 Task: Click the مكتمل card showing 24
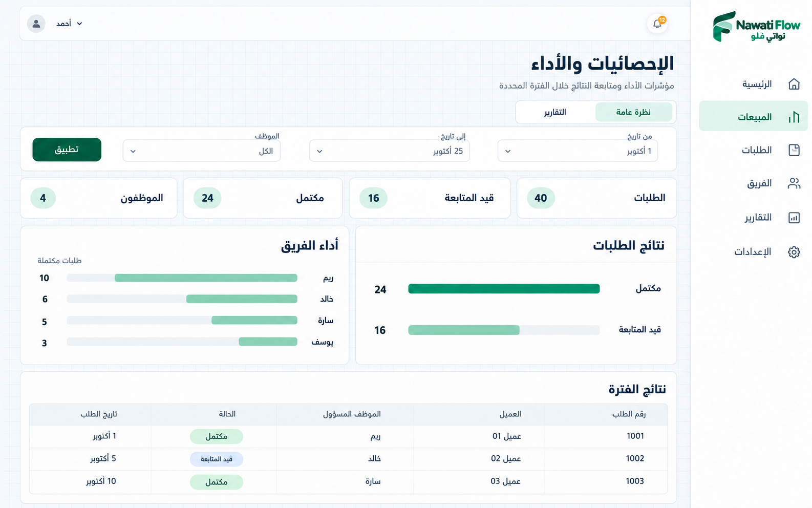(x=263, y=198)
